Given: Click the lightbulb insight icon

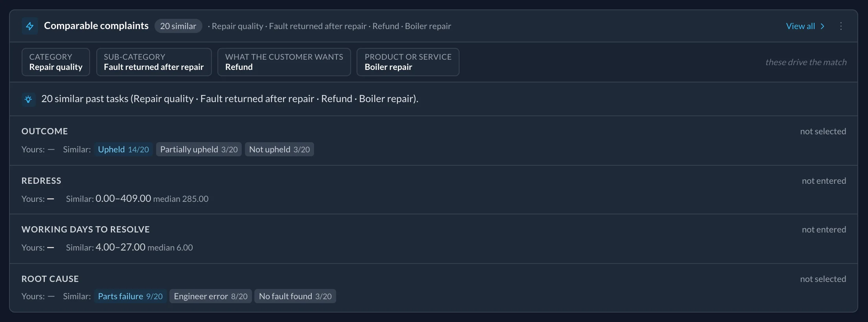Looking at the screenshot, I should tap(28, 99).
